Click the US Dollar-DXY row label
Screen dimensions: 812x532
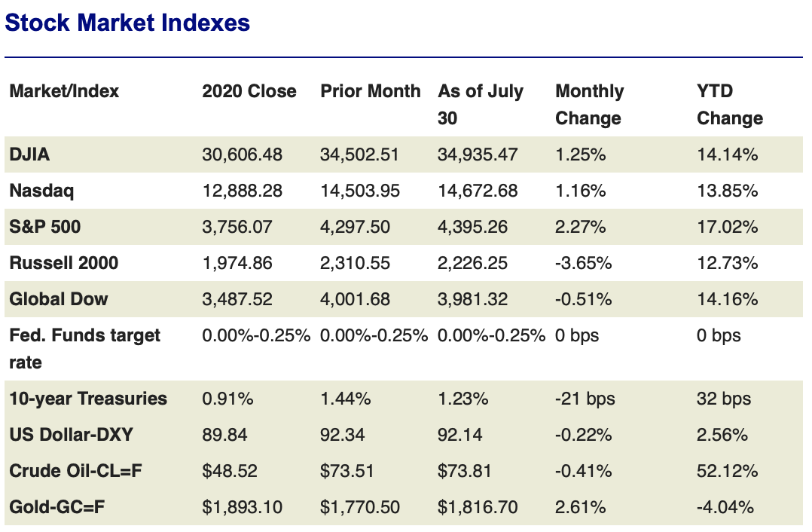[72, 435]
